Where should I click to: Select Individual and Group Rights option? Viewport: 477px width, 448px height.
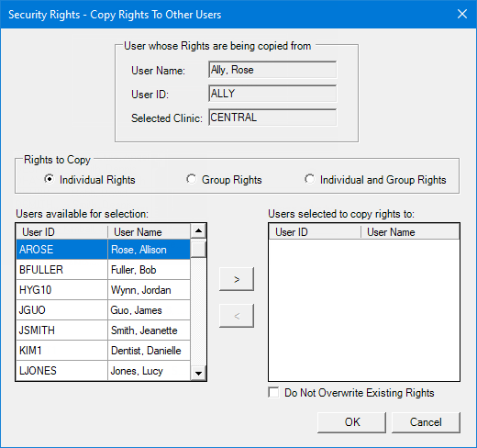[309, 179]
